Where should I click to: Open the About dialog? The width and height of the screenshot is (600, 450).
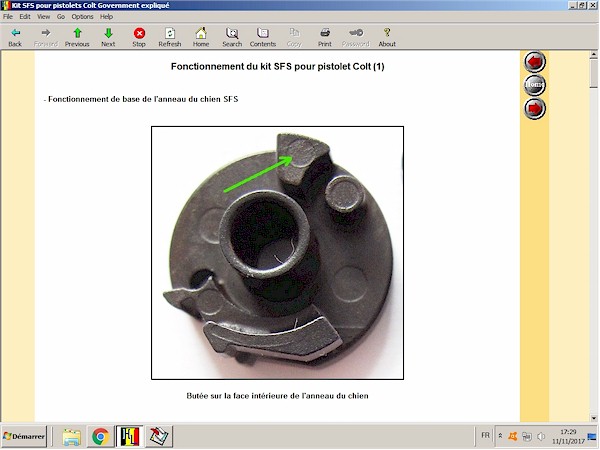pyautogui.click(x=387, y=37)
